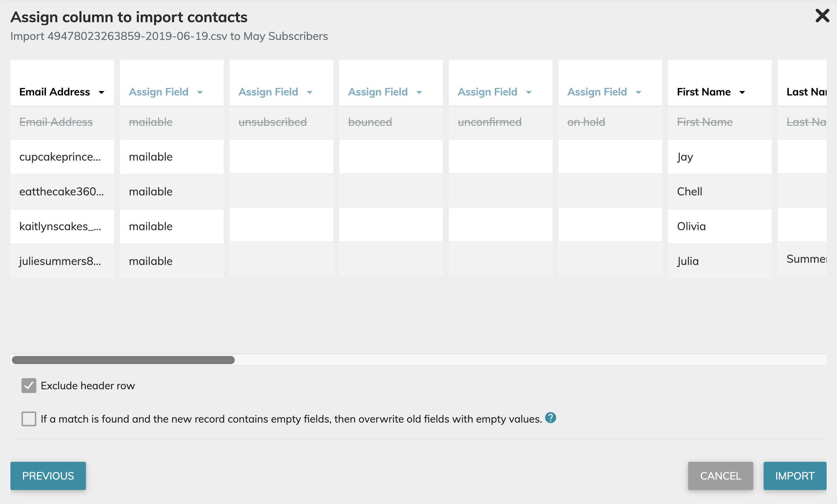Click the help question mark icon

pos(550,418)
